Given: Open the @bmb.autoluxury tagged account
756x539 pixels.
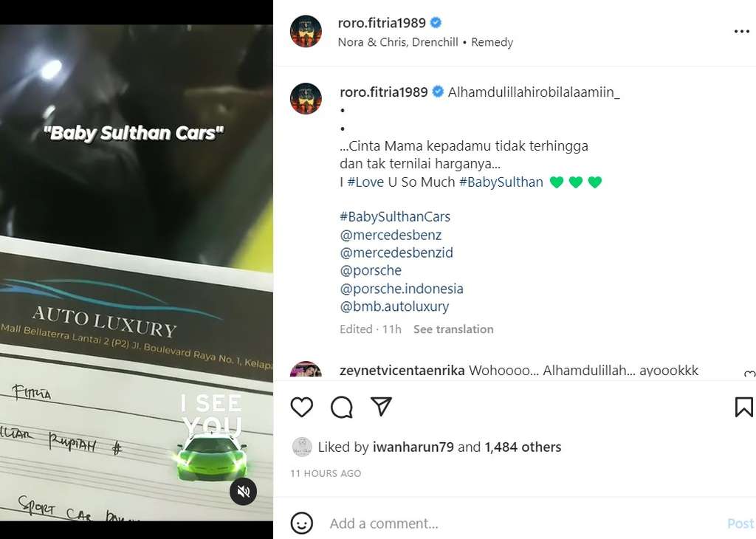Looking at the screenshot, I should [394, 306].
